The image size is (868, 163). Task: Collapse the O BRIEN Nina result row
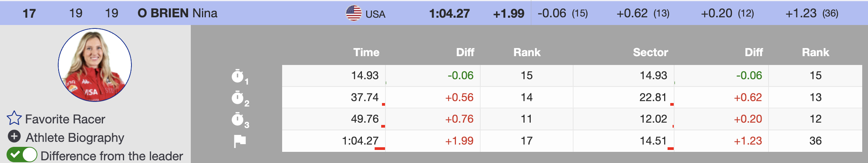pyautogui.click(x=177, y=13)
